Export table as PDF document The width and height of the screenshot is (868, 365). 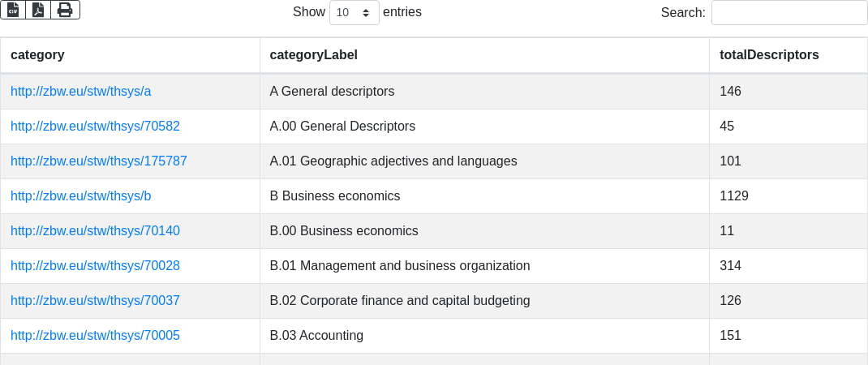click(38, 10)
